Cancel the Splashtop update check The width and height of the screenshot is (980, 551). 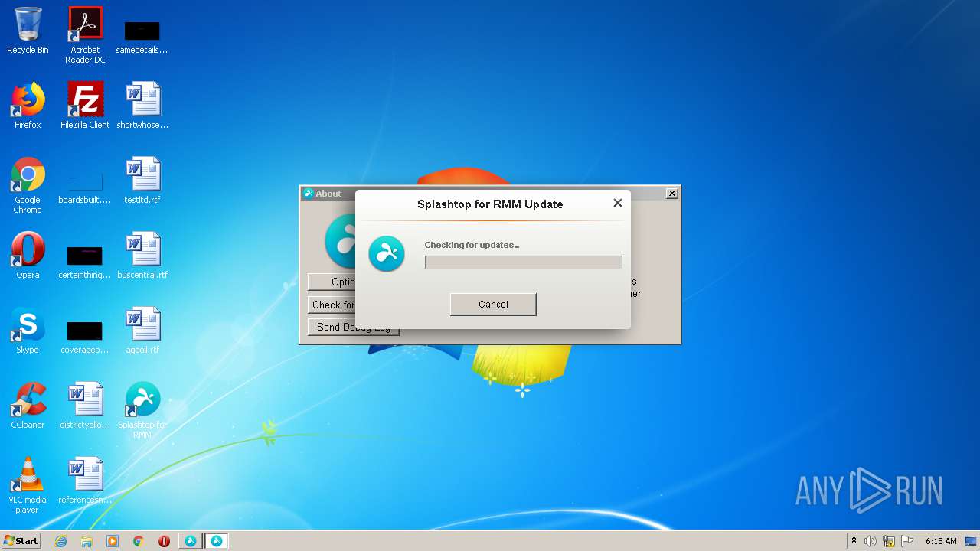coord(493,304)
